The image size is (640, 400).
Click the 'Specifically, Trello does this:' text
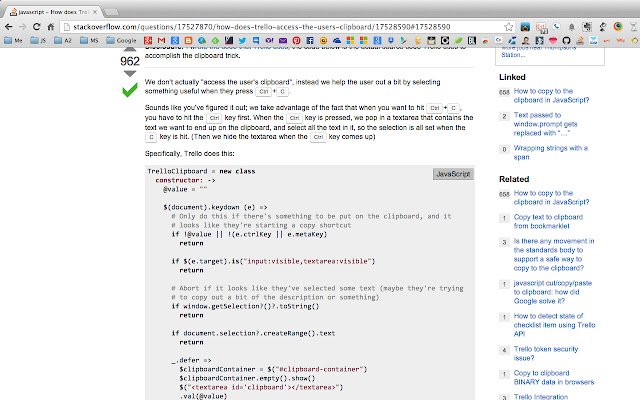(189, 153)
